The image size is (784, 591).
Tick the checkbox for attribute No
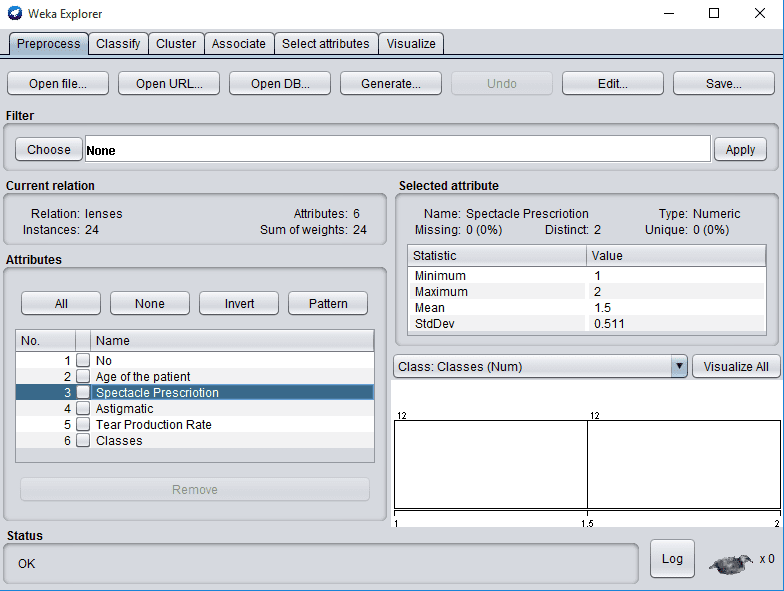point(83,360)
